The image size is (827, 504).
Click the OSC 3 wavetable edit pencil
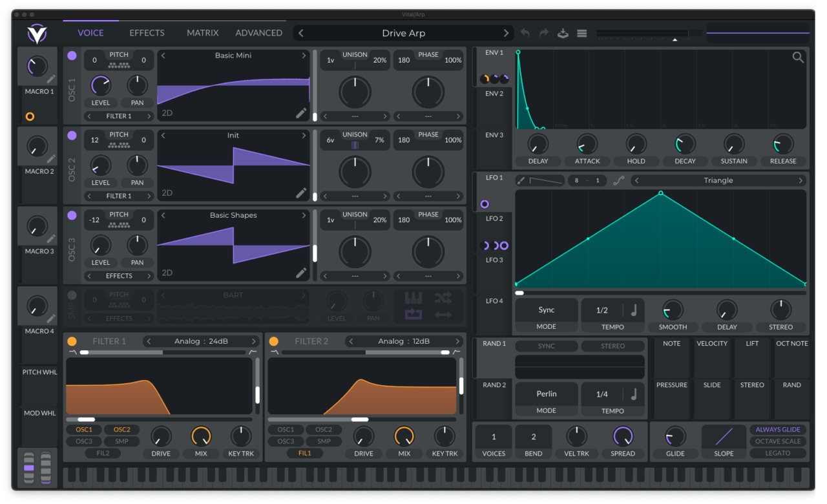(x=301, y=273)
